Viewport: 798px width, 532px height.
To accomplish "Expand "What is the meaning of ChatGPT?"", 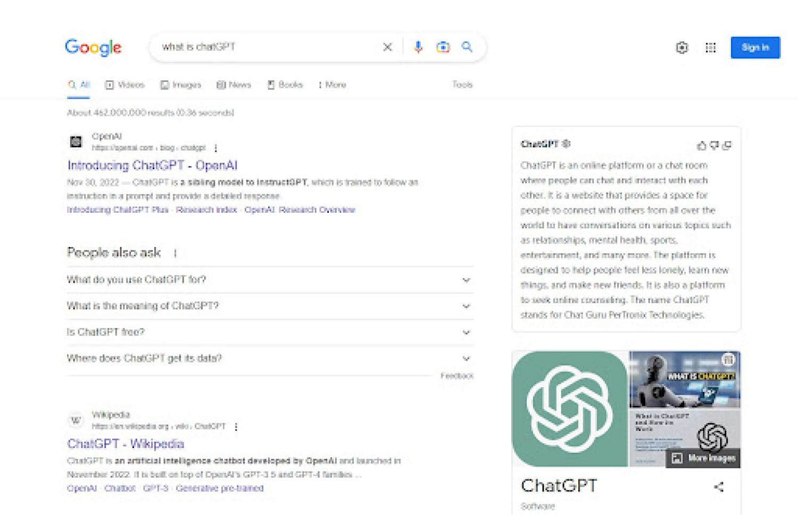I will [270, 306].
